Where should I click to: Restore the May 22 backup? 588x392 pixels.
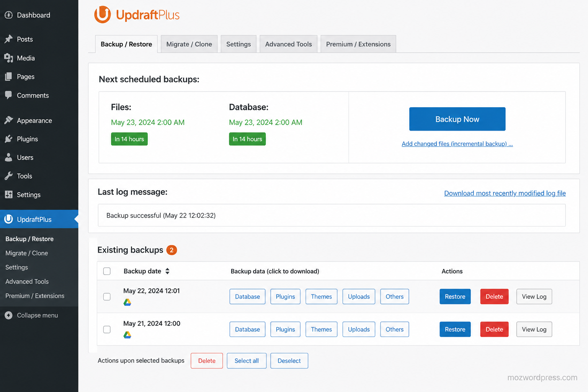[x=455, y=297]
